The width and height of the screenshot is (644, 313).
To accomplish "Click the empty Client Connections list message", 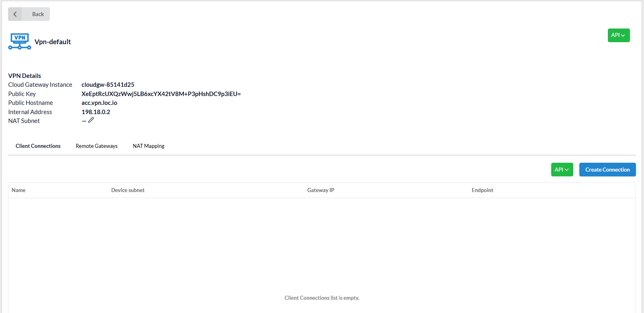I will (322, 298).
